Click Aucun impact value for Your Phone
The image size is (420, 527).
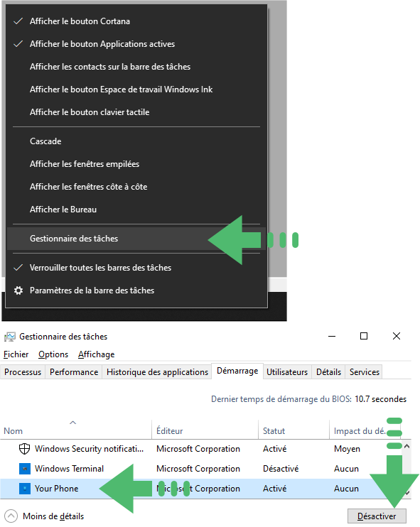[x=346, y=489]
